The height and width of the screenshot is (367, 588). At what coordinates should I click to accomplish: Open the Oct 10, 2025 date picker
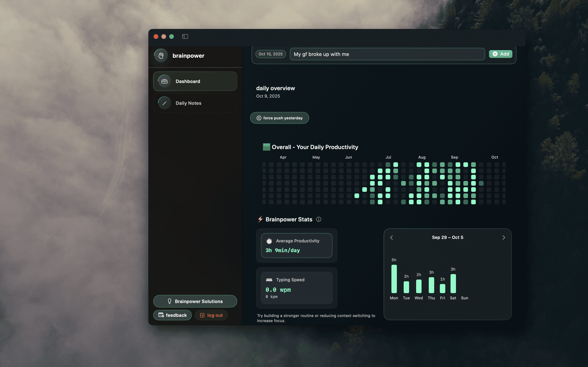270,54
